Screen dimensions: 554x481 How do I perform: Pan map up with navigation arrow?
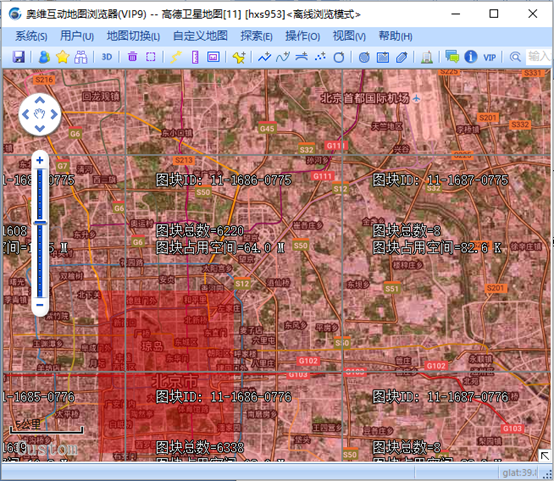[40, 100]
